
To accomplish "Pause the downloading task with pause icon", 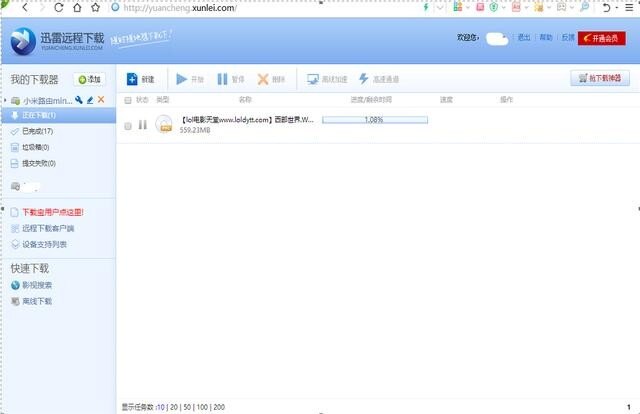I will click(143, 125).
